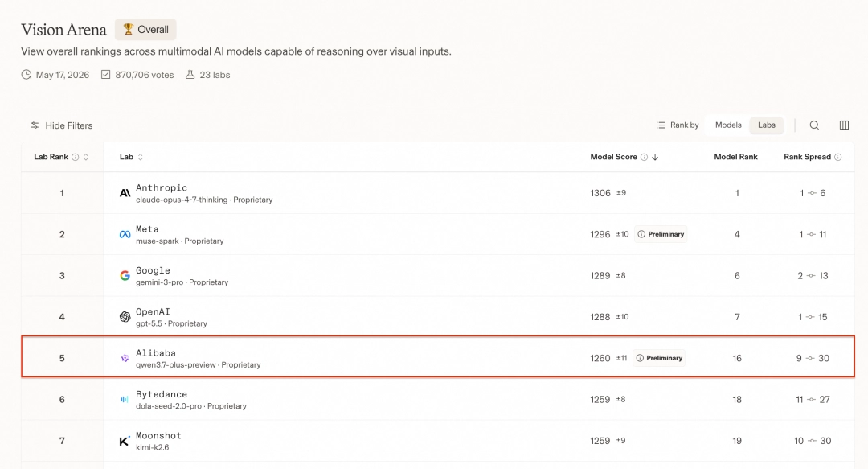Click kimi-k2.6 model name
This screenshot has height=469, width=868.
tap(152, 447)
